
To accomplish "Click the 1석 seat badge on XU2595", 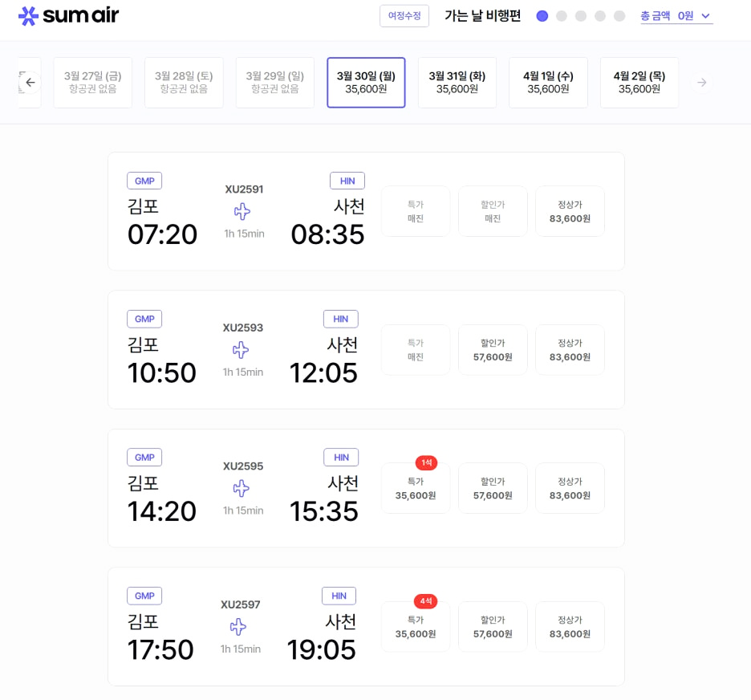I will [426, 462].
